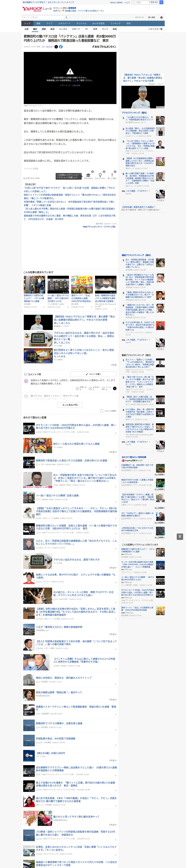The width and height of the screenshot is (186, 868).
Task: Click the 購入履歴 link
Action: (152, 18)
